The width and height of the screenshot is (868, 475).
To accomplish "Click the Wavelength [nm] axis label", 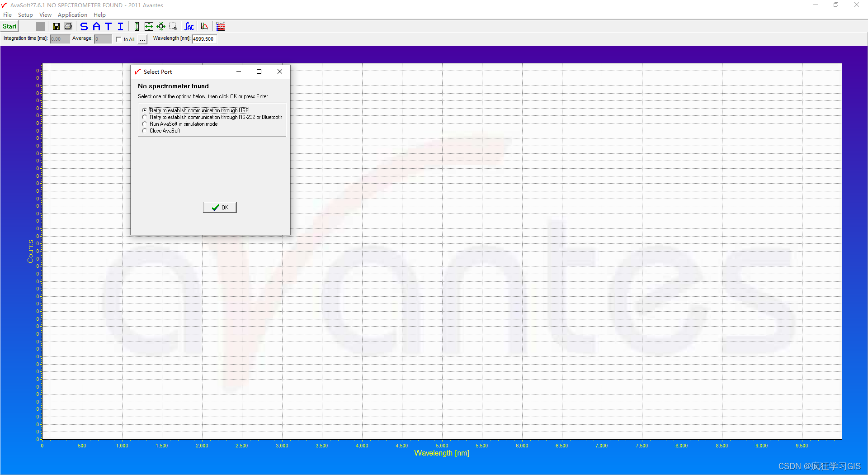I will coord(442,453).
